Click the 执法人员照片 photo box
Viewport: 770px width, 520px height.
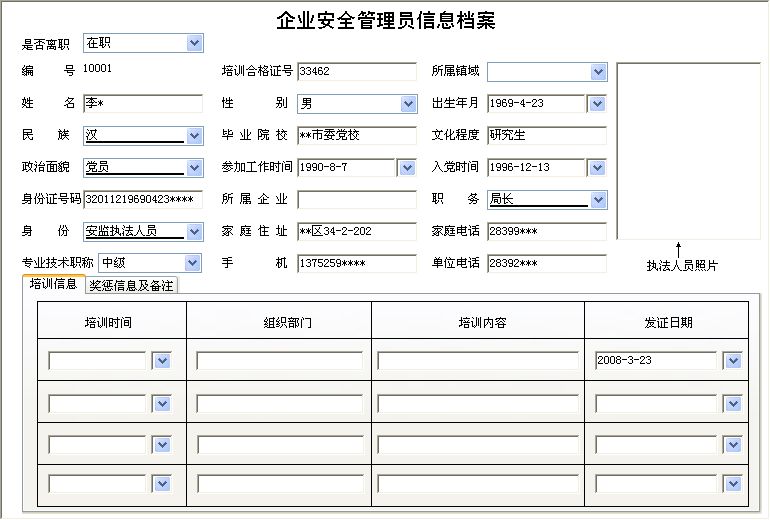(x=688, y=151)
